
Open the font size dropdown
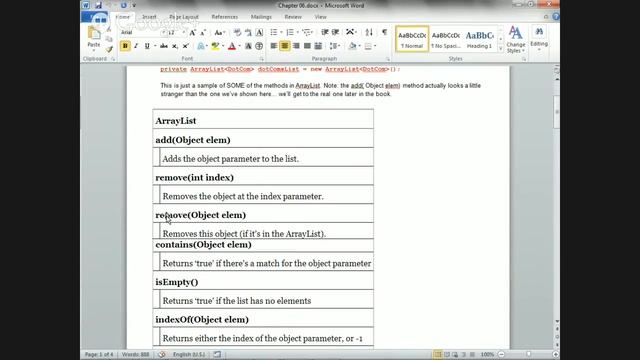click(184, 32)
